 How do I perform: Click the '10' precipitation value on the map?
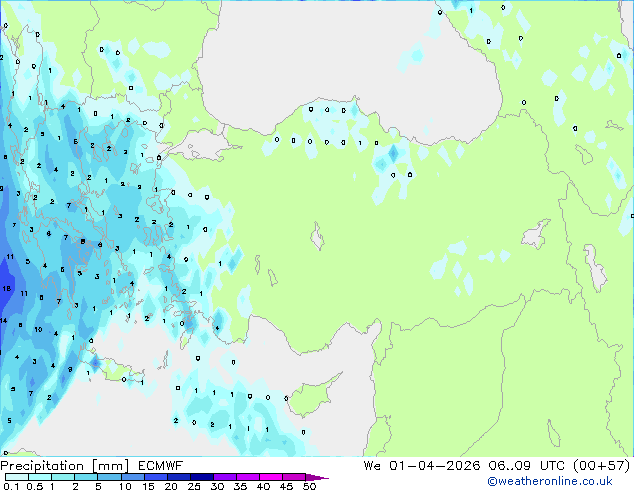pyautogui.click(x=38, y=329)
